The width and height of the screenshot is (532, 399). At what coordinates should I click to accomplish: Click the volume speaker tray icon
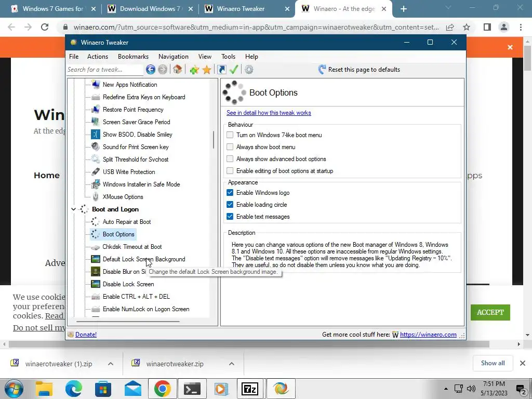pyautogui.click(x=471, y=389)
